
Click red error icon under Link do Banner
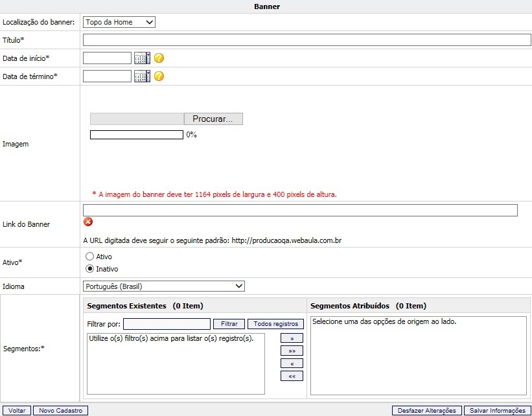[x=88, y=222]
